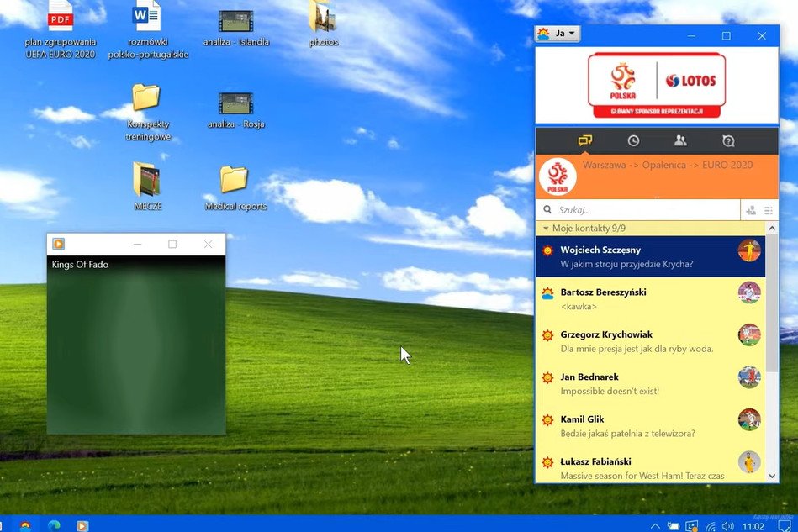The width and height of the screenshot is (798, 532).
Task: Collapse the 'Moje kontakty 9/9' group
Action: pyautogui.click(x=546, y=228)
